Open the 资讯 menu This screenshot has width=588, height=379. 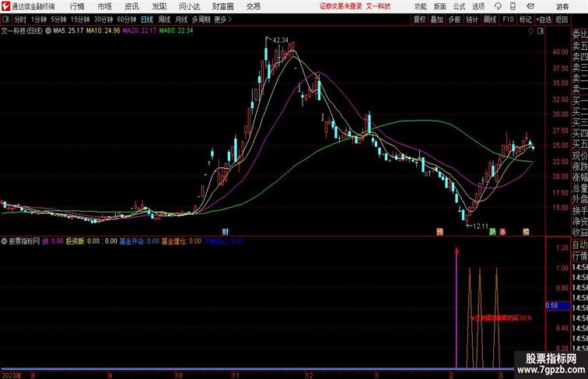pos(131,6)
